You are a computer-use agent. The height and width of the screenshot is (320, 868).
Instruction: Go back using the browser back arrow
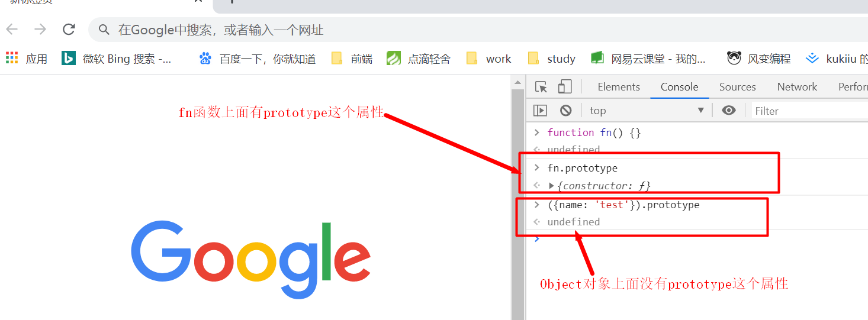click(12, 30)
